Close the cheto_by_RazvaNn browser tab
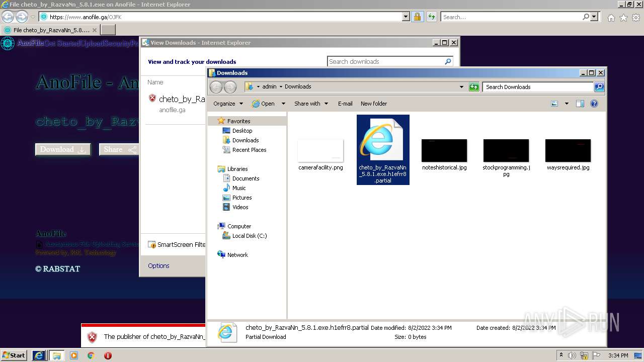This screenshot has width=644, height=362. 95,30
